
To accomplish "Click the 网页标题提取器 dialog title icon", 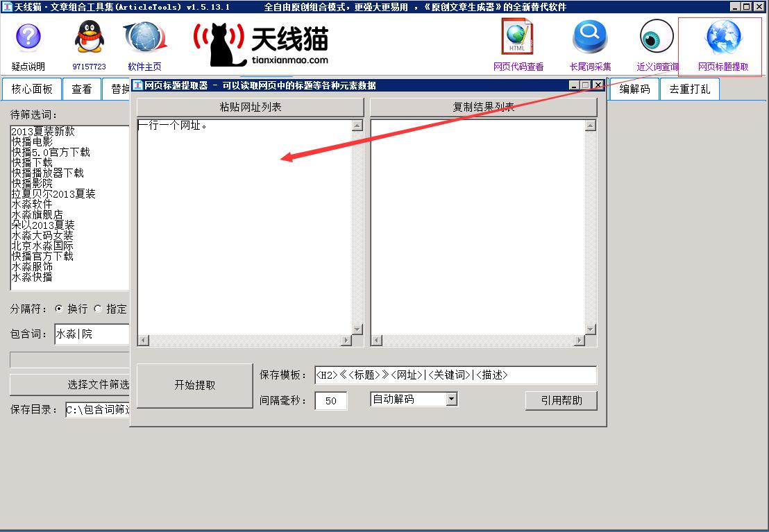I will pos(138,85).
